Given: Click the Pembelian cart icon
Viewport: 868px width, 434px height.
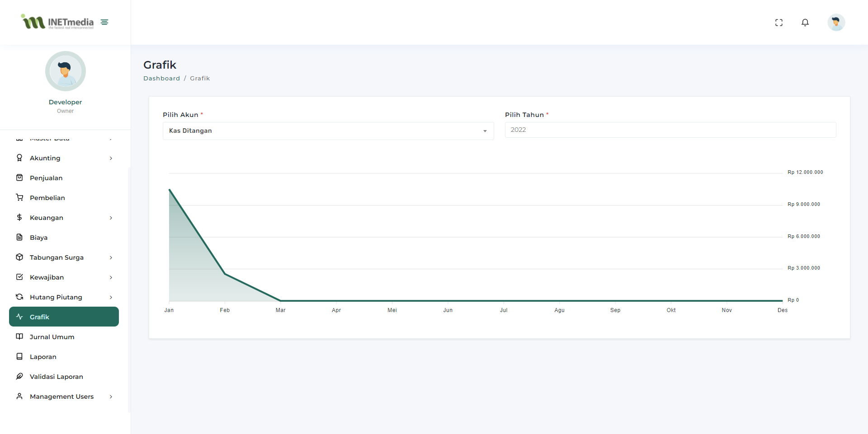Looking at the screenshot, I should pos(19,197).
